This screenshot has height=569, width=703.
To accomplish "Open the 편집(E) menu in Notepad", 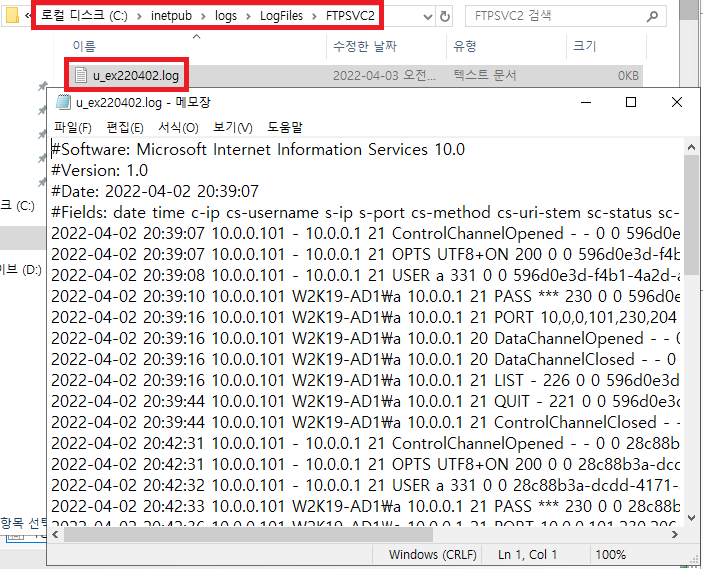I will coord(125,128).
